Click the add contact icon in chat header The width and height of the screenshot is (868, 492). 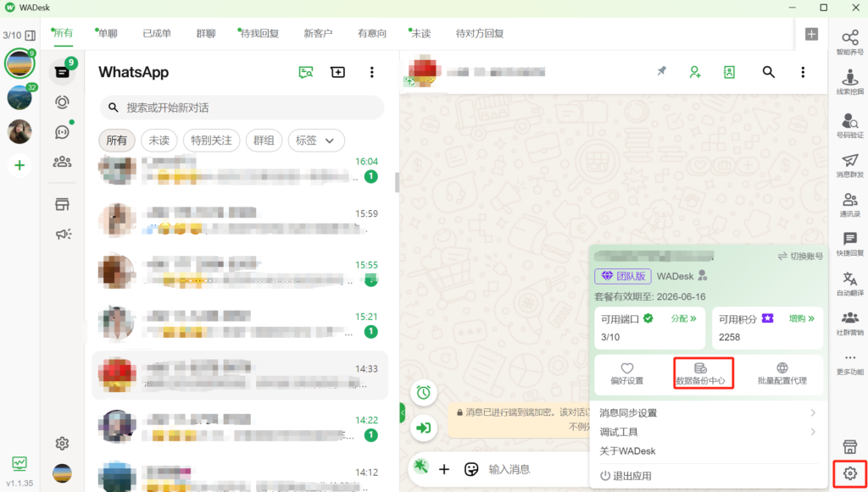click(695, 72)
